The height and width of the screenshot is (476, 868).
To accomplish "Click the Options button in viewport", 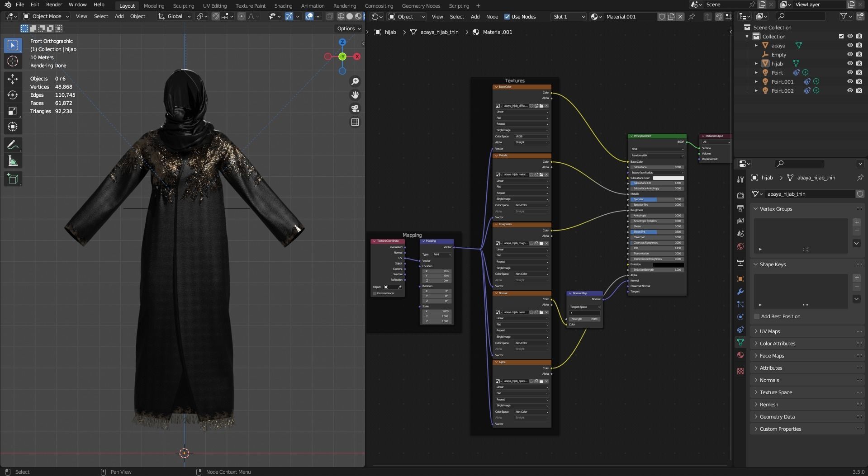I will (x=349, y=28).
